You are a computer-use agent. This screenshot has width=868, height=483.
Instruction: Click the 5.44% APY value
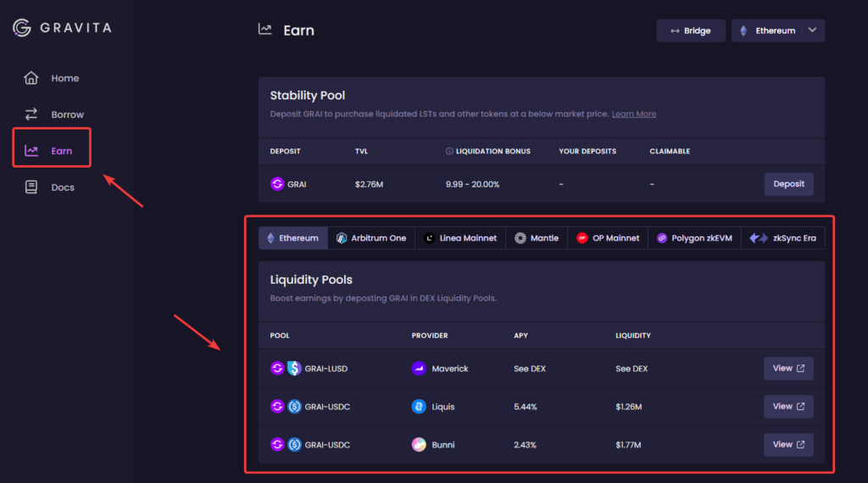point(526,407)
